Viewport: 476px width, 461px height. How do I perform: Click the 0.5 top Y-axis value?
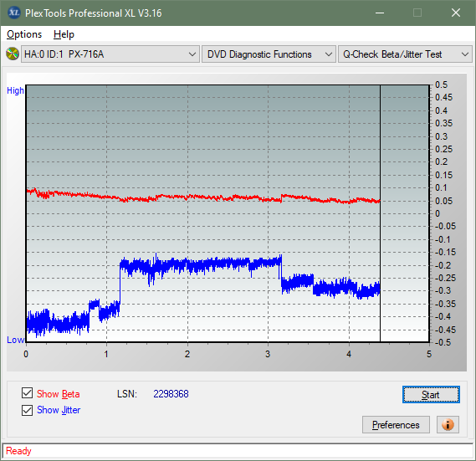click(x=441, y=85)
